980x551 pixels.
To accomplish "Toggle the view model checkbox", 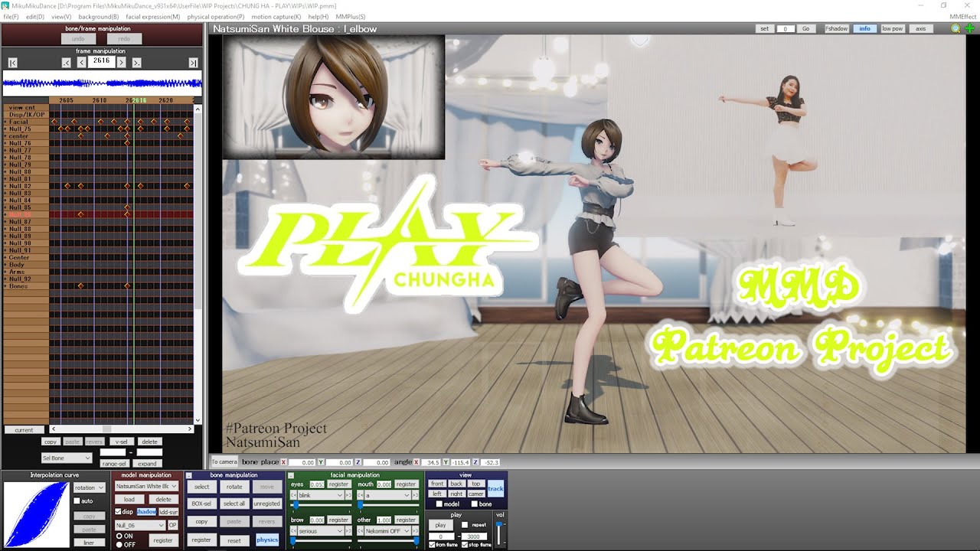I will click(439, 504).
